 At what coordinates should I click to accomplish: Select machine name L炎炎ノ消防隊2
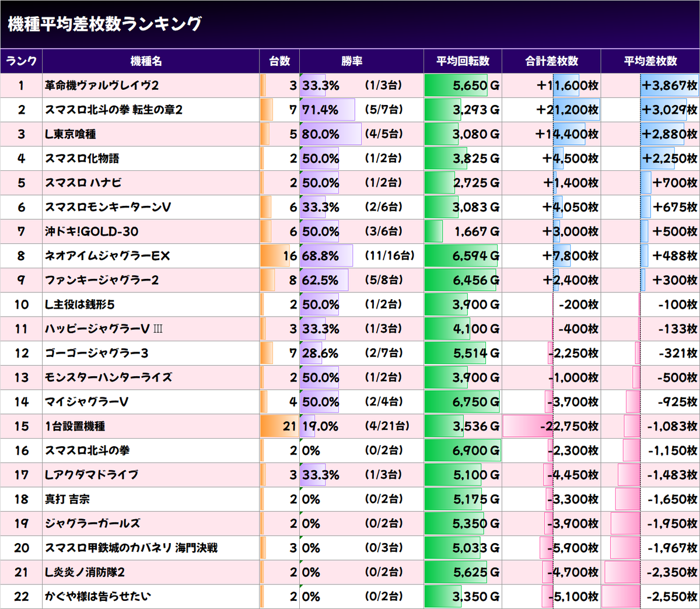[85, 572]
